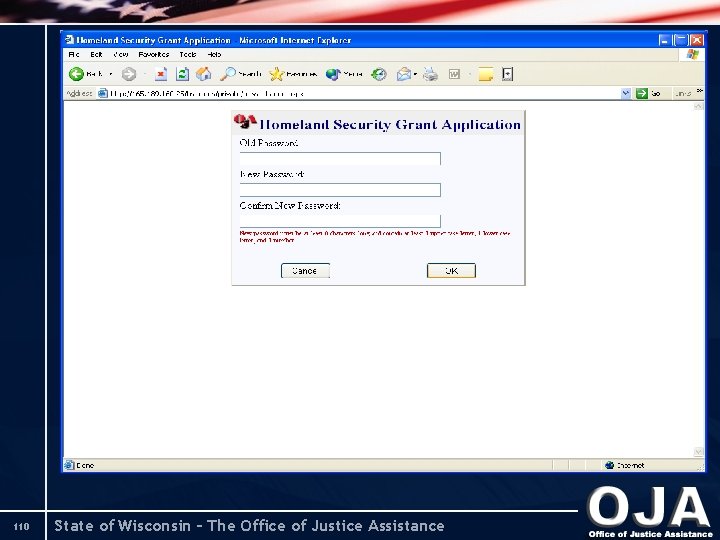
Task: Click the Links toolbar label
Action: pyautogui.click(x=683, y=93)
